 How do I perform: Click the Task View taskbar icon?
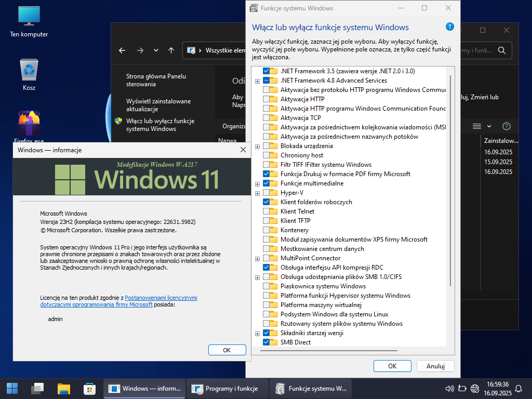coord(37,388)
